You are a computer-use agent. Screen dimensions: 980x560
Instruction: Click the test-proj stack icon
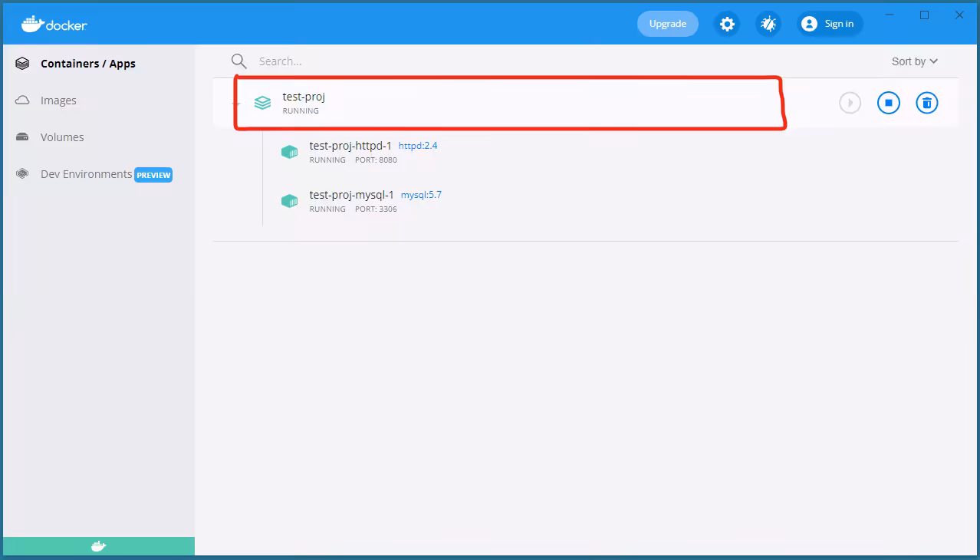coord(262,103)
